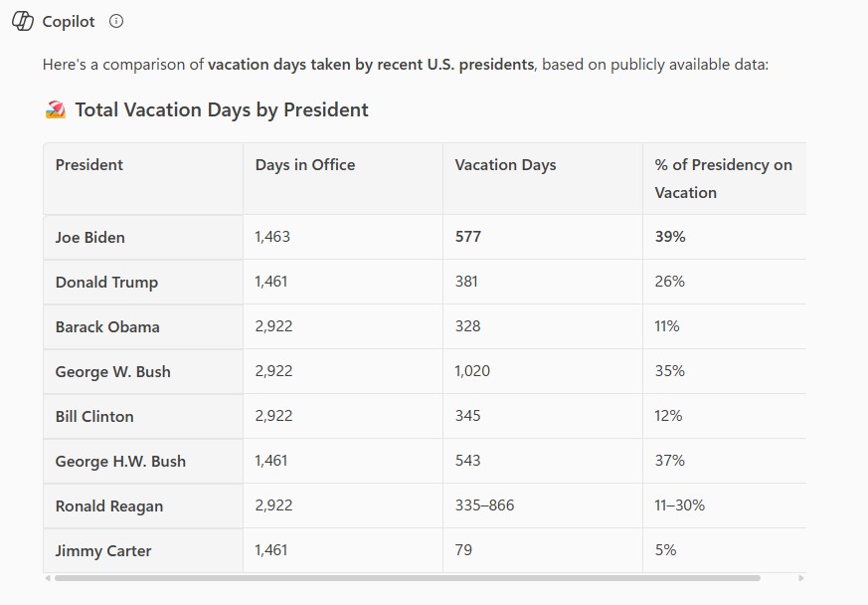
Task: Select the Joe Biden row cell
Action: pos(90,238)
